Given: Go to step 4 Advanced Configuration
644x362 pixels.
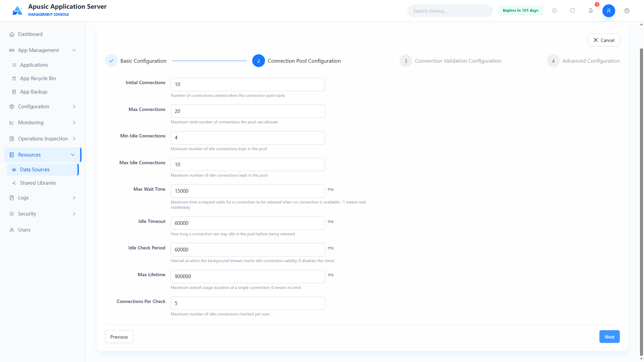Looking at the screenshot, I should click(x=583, y=61).
